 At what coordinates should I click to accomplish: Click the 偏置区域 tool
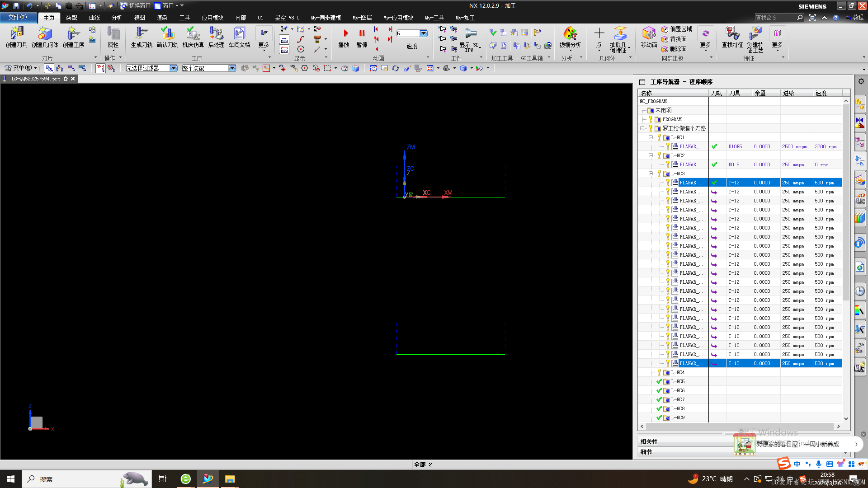coord(677,29)
